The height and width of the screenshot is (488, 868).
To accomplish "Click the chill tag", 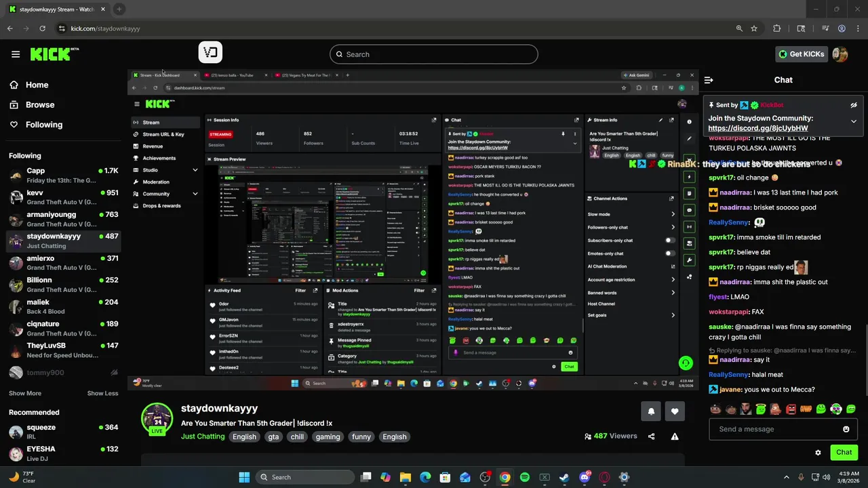I will (297, 437).
